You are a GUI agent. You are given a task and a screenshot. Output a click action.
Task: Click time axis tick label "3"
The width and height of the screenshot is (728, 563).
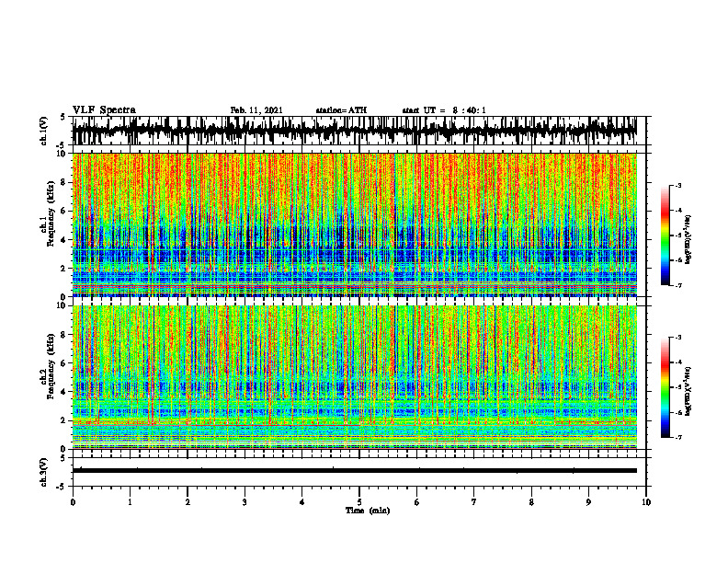[245, 502]
